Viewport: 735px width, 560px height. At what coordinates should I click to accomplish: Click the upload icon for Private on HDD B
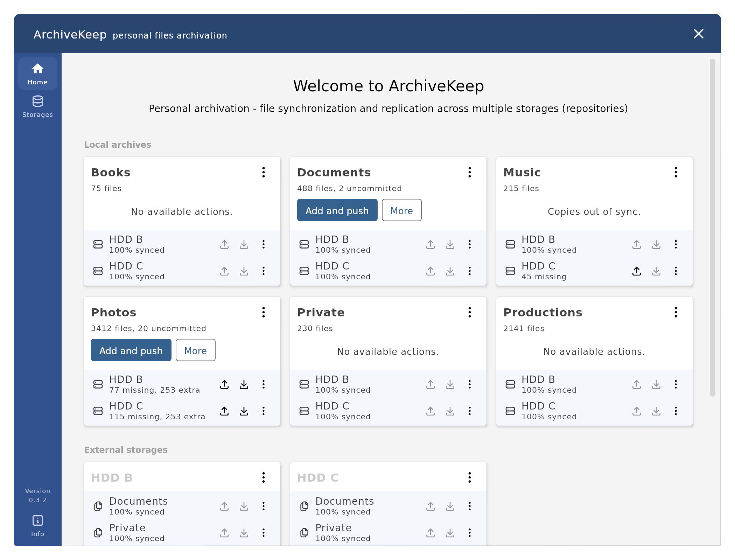point(430,384)
